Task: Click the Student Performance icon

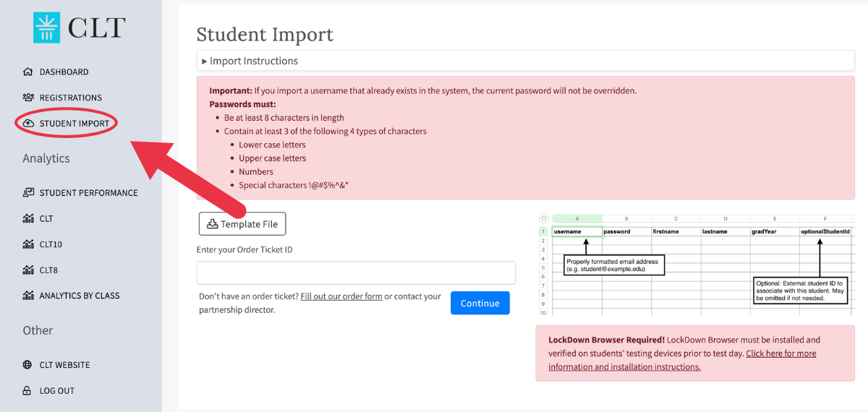Action: [28, 193]
